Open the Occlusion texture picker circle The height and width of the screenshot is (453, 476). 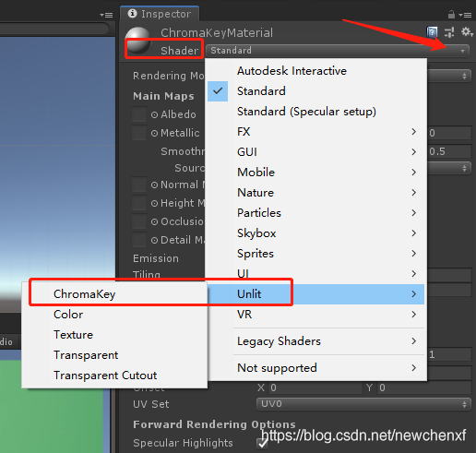154,221
